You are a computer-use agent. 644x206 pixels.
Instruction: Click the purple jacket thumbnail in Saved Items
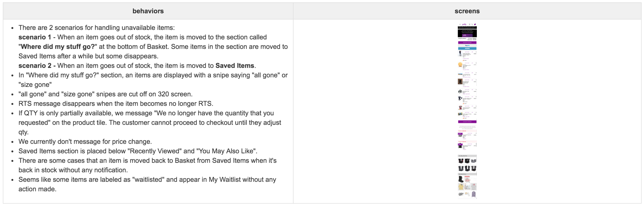[473, 194]
